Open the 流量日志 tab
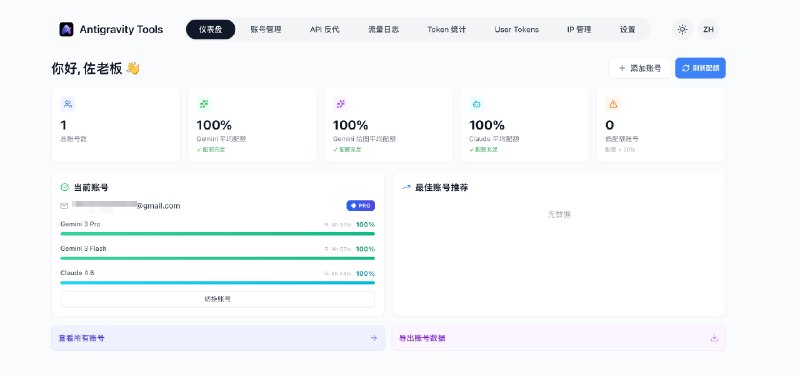 click(x=384, y=30)
